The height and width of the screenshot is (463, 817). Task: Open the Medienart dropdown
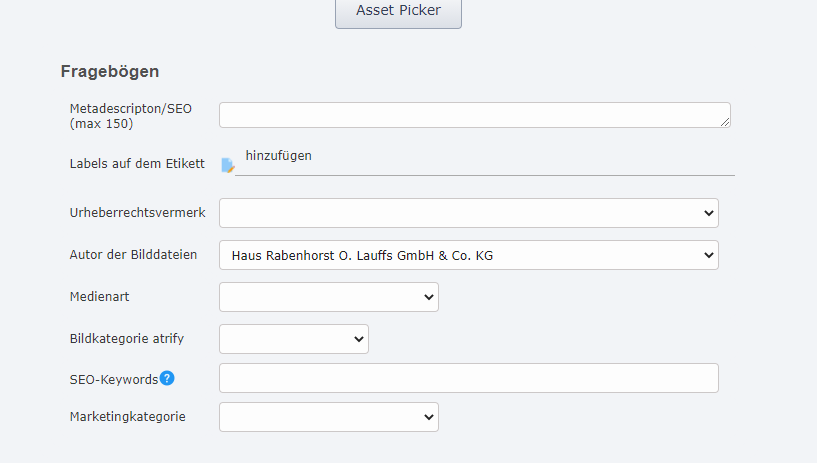tap(328, 297)
